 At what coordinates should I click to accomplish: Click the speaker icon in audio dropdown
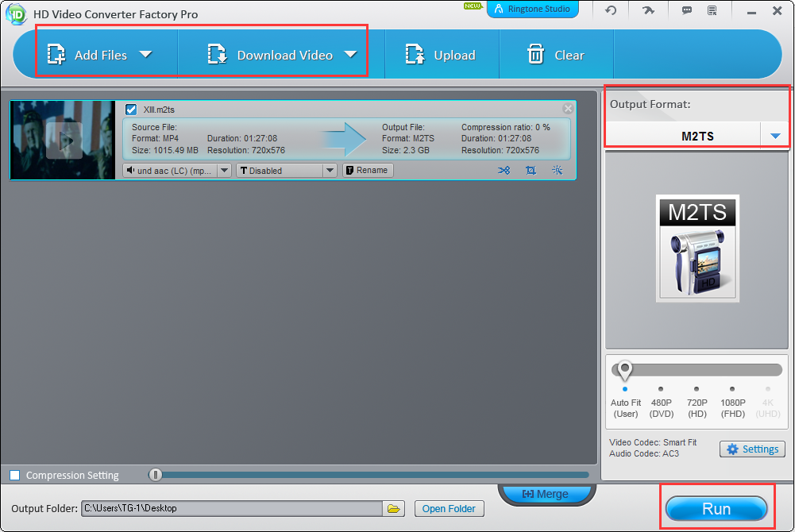tap(130, 170)
